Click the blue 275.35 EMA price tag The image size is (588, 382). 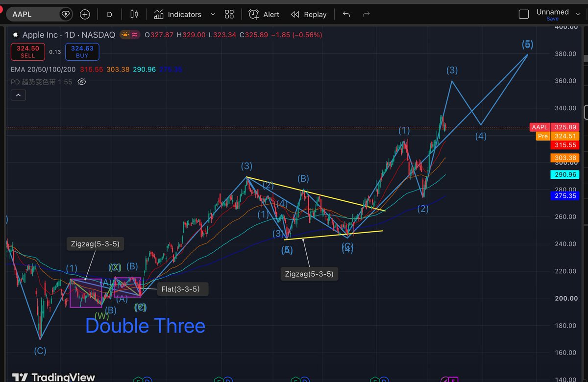[565, 196]
